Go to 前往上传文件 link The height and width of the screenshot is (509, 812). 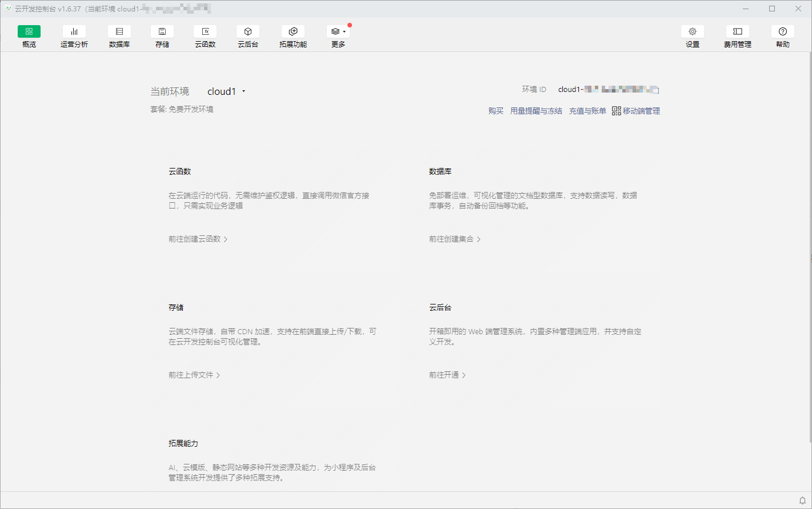[194, 375]
